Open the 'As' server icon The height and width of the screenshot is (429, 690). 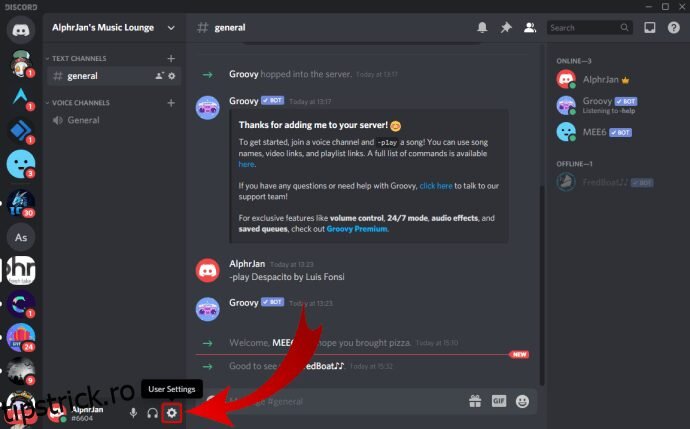click(21, 238)
